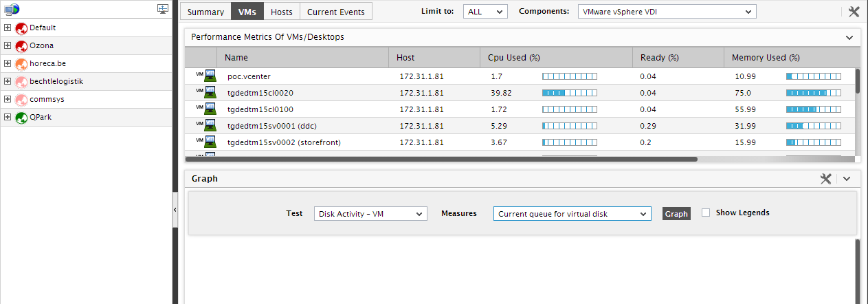Click the monitor icon at the tree panel's corner
Viewport: 868px width, 304px height.
[x=163, y=9]
